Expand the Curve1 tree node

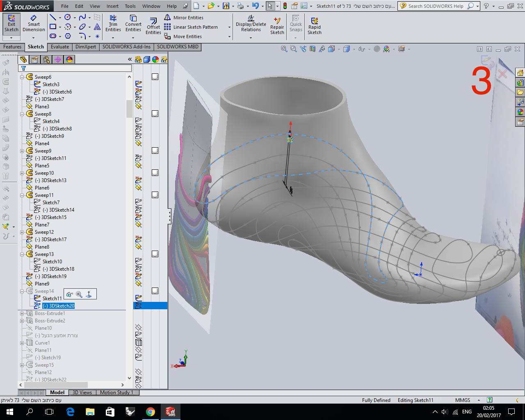click(22, 343)
